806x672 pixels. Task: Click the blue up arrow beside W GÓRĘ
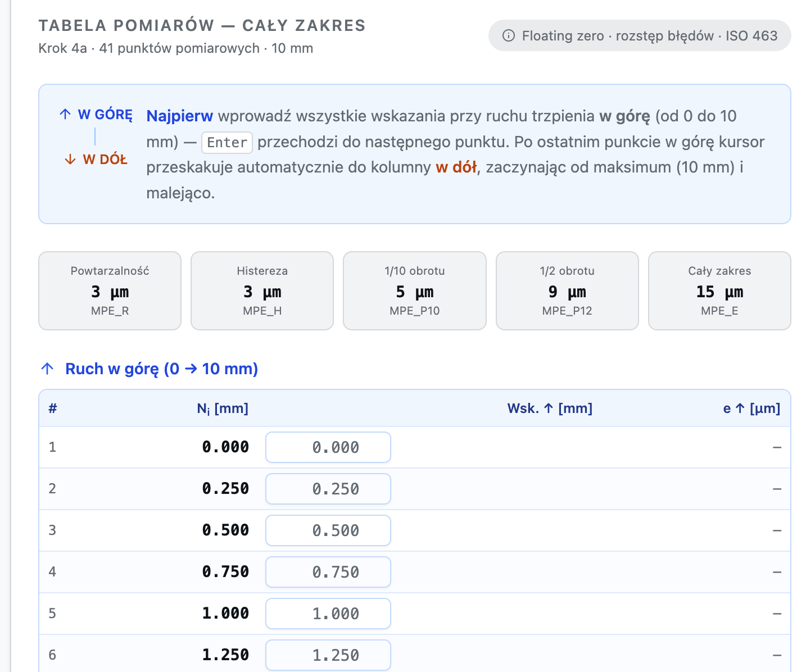click(65, 115)
